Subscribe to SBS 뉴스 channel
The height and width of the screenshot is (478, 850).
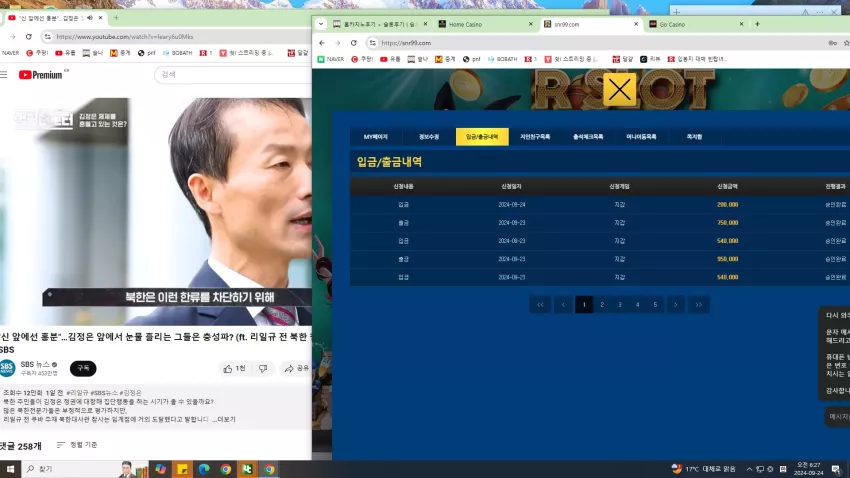point(83,369)
